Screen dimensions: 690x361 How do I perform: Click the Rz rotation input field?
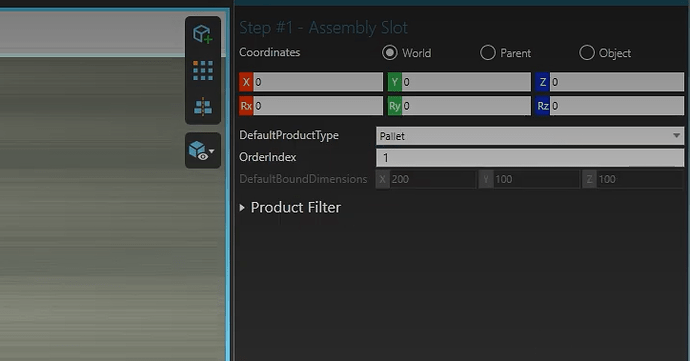coord(617,106)
